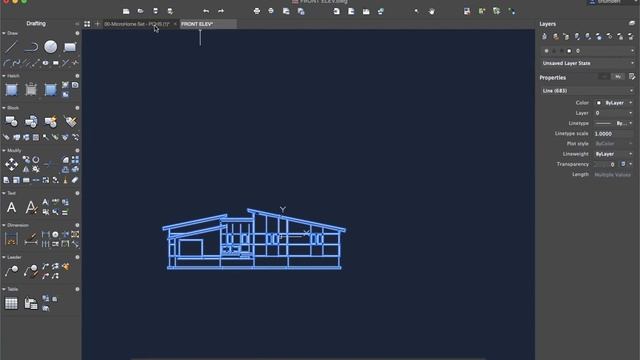This screenshot has height=360, width=640.
Task: Toggle Draw panel pin circle
Action: tap(77, 33)
